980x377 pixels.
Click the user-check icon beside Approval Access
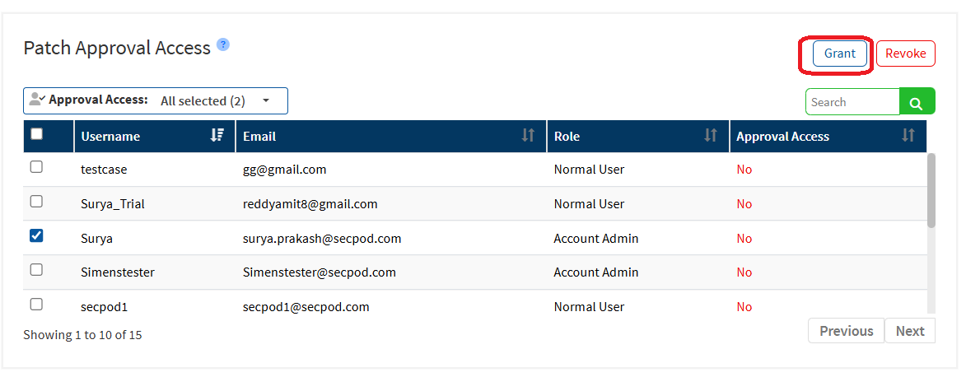click(x=37, y=100)
